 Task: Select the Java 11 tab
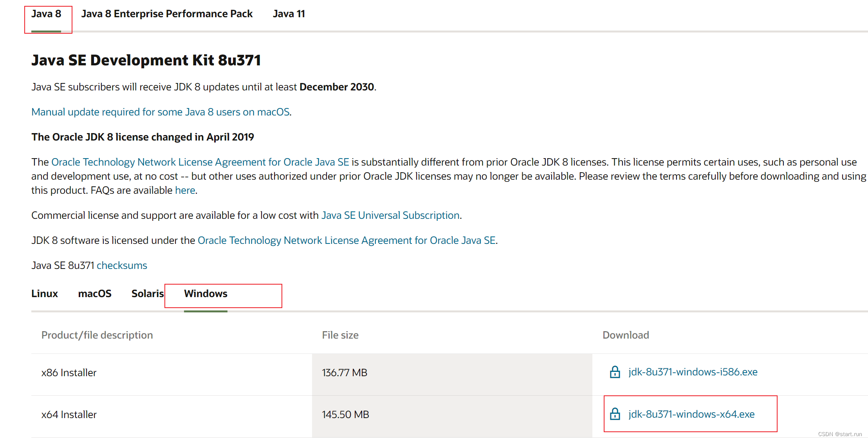[x=289, y=14]
